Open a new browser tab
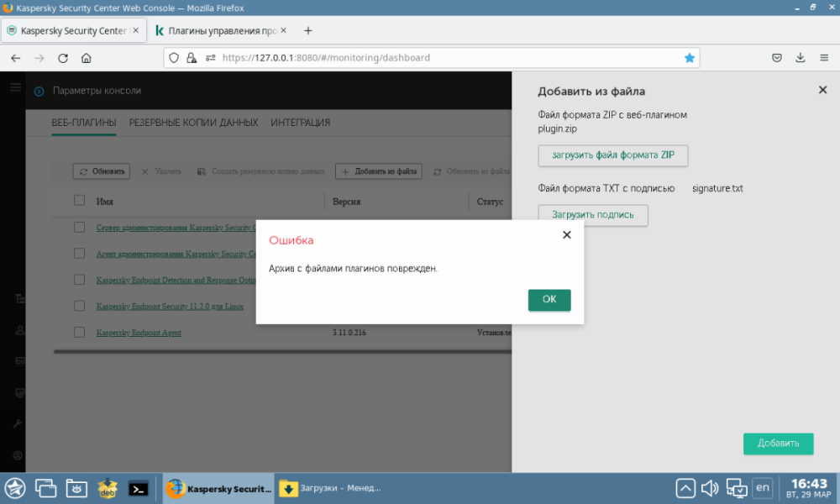Image resolution: width=840 pixels, height=504 pixels. [308, 30]
